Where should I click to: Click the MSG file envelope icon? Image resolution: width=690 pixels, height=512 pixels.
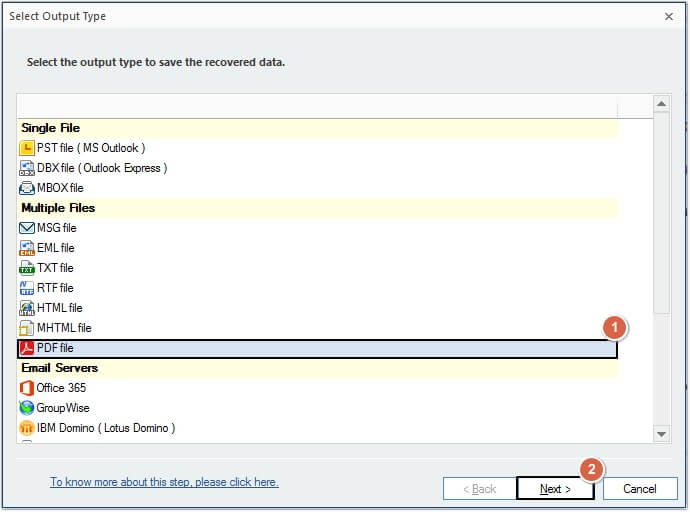tap(27, 228)
